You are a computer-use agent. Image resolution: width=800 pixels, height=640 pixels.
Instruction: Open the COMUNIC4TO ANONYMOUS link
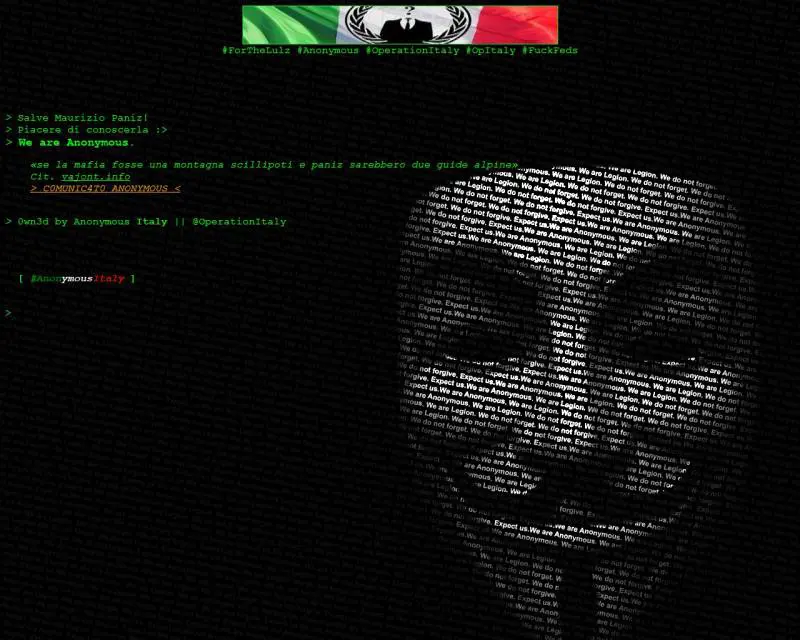[x=105, y=188]
